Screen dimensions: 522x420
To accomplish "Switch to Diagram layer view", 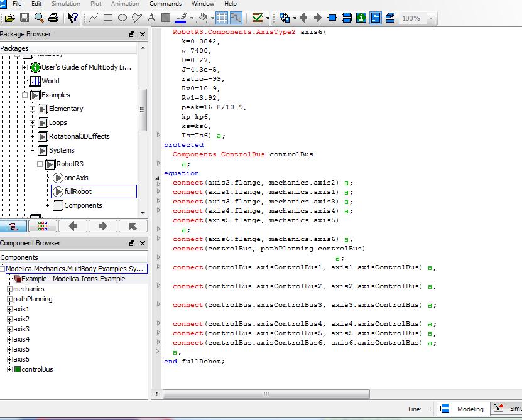I will pyautogui.click(x=347, y=18).
